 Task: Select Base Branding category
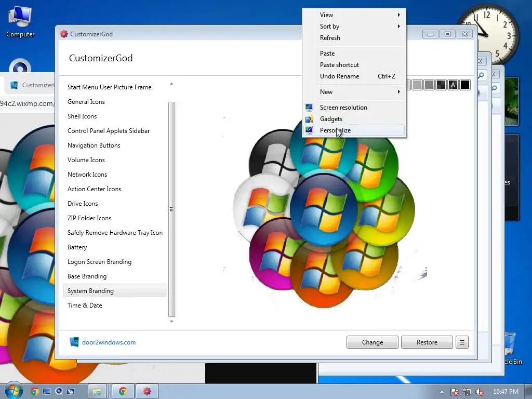(x=115, y=276)
